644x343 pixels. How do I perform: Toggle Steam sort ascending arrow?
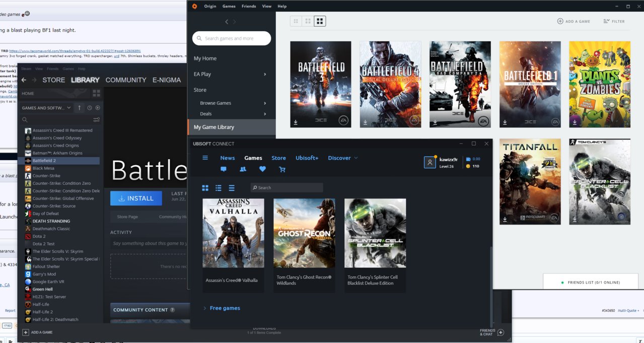(x=79, y=108)
